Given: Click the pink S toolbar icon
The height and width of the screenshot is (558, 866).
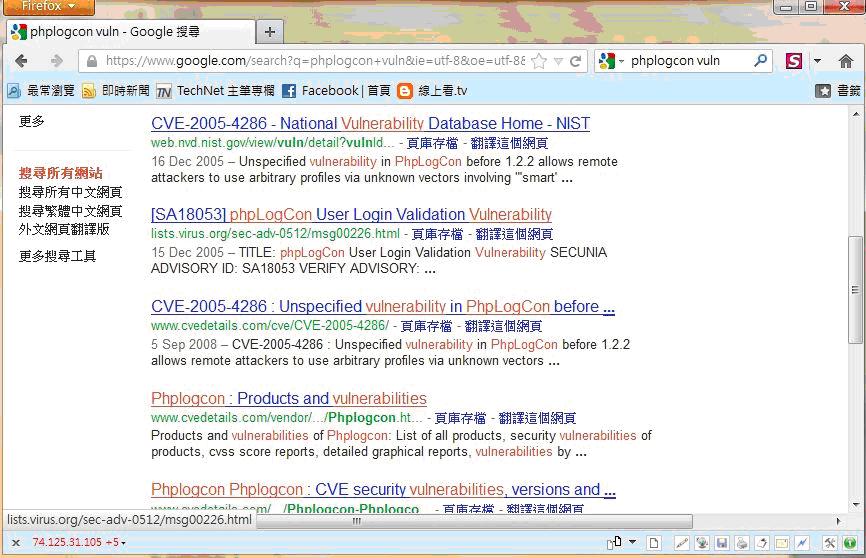Looking at the screenshot, I should pyautogui.click(x=794, y=61).
